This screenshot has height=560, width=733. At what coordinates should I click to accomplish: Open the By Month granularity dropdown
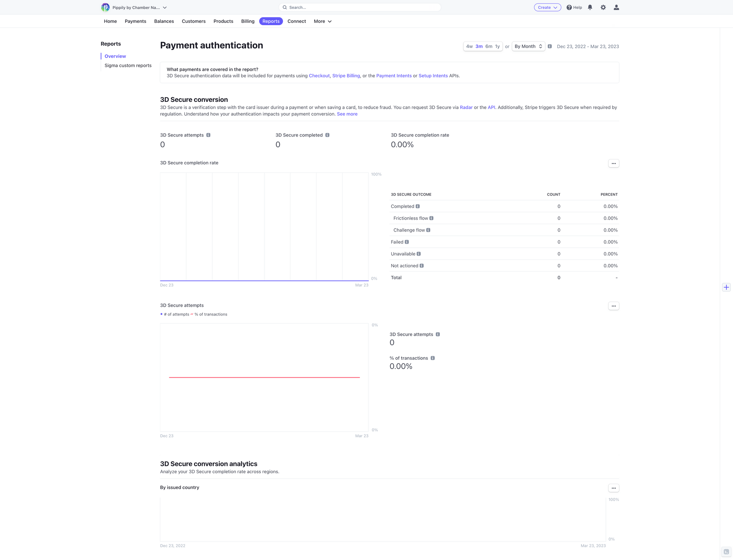pyautogui.click(x=528, y=46)
